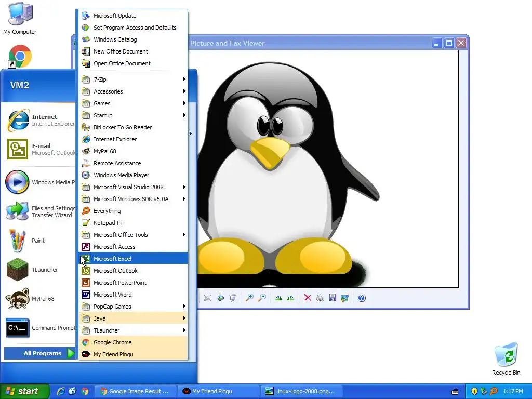This screenshot has height=399, width=532.
Task: Start slide show in Picture and Fax Viewer
Action: (x=233, y=298)
